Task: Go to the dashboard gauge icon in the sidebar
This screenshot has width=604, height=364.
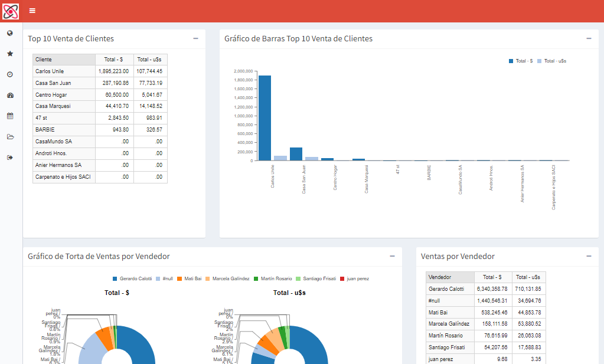Action: pos(11,95)
